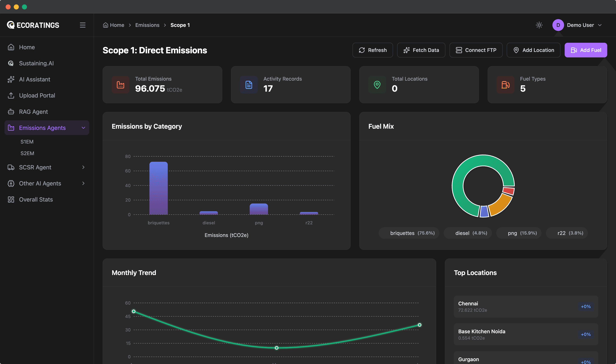Click the Activity Records document icon

point(249,85)
